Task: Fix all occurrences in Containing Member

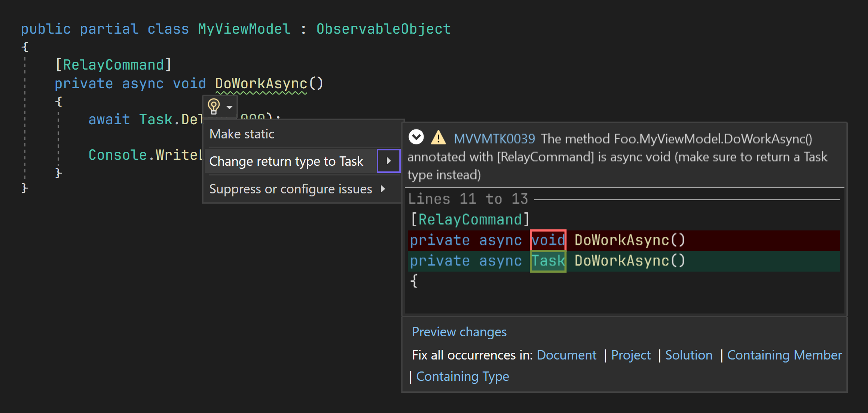Action: tap(784, 355)
